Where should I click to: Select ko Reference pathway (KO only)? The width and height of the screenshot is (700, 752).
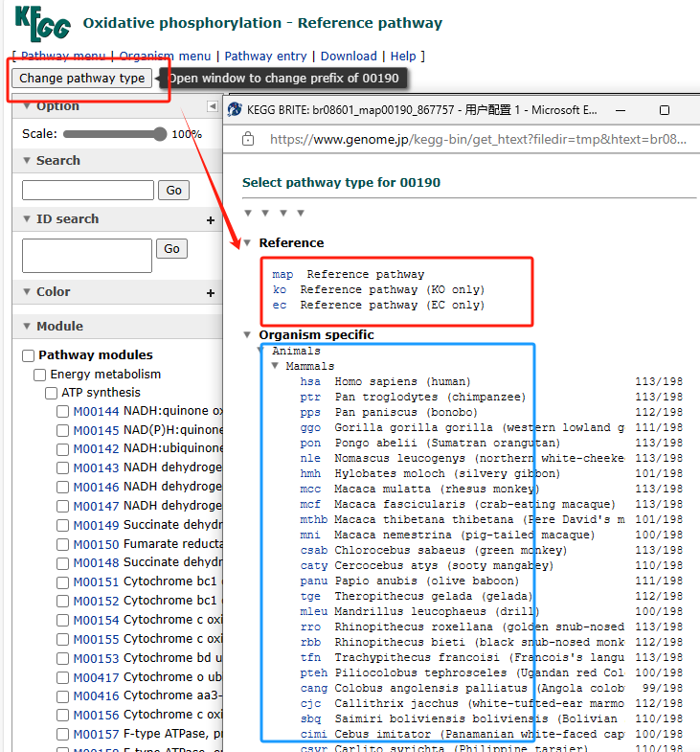[280, 289]
